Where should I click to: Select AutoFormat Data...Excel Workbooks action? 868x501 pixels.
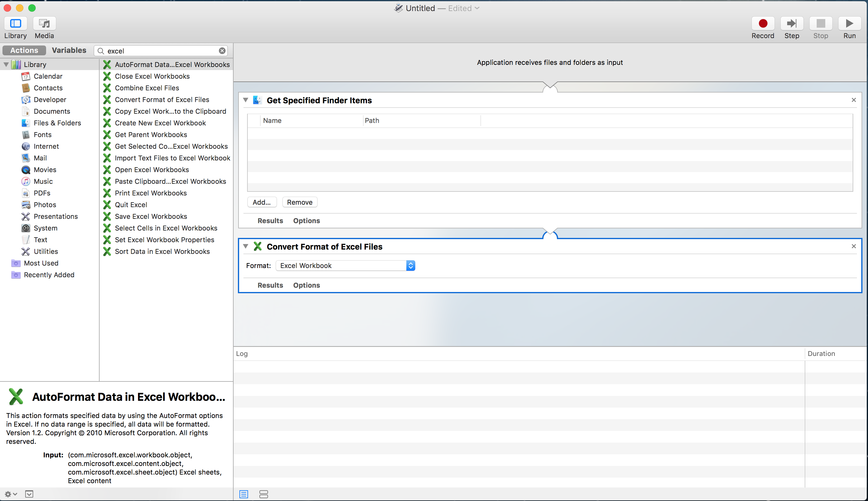coord(167,64)
